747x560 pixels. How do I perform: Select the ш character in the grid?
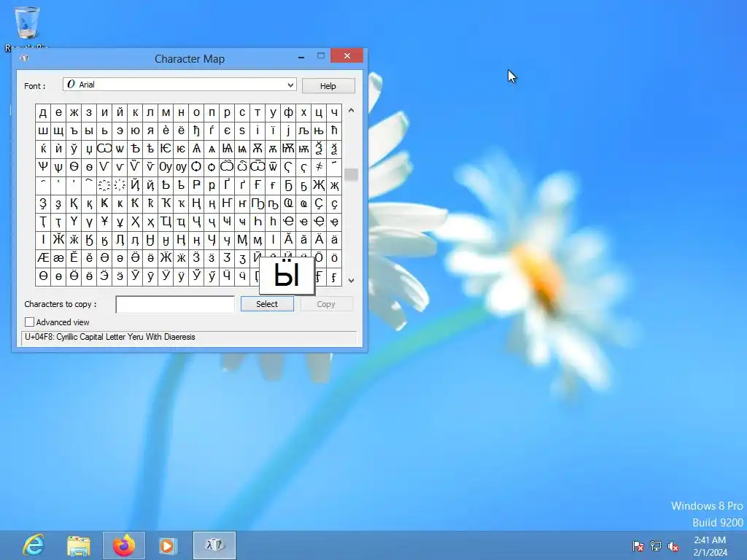click(43, 131)
